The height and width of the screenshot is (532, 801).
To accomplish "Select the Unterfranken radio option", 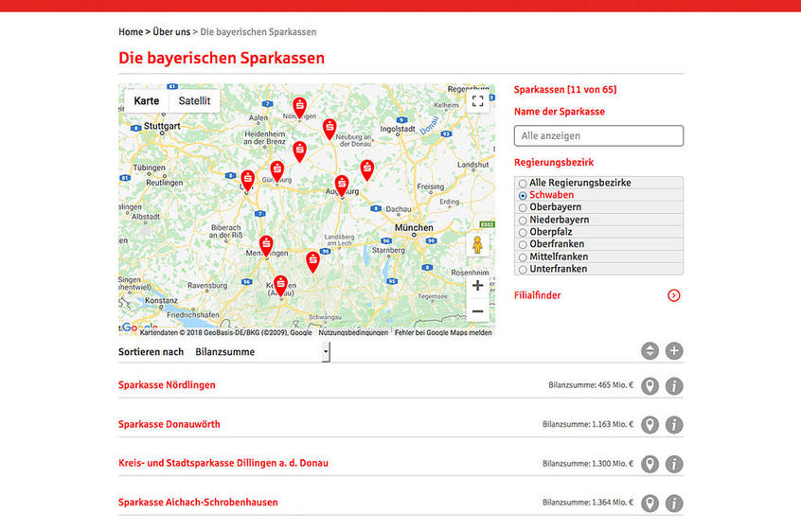I will [523, 270].
